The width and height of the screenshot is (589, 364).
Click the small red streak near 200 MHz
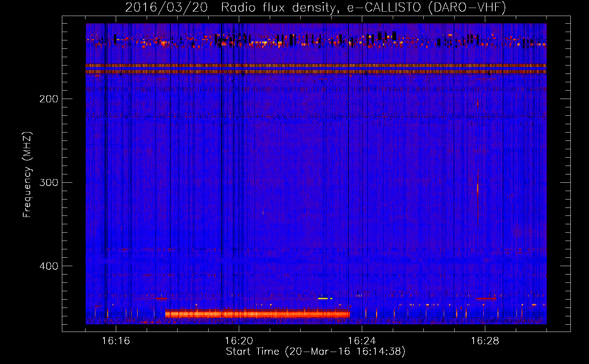point(478,104)
